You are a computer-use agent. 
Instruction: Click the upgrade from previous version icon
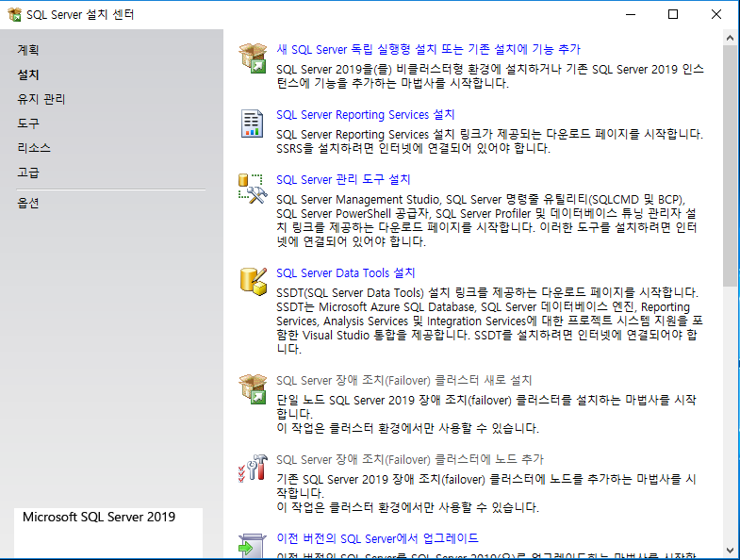click(253, 546)
